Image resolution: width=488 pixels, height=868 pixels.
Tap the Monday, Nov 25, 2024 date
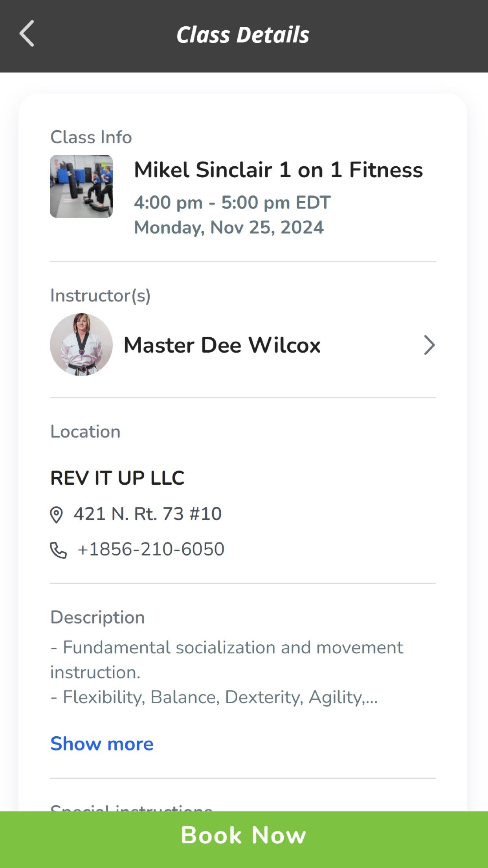point(229,228)
